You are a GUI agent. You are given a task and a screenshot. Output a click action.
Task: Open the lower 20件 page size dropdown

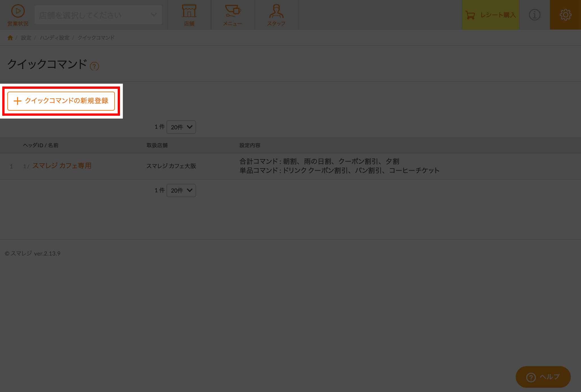click(x=181, y=190)
